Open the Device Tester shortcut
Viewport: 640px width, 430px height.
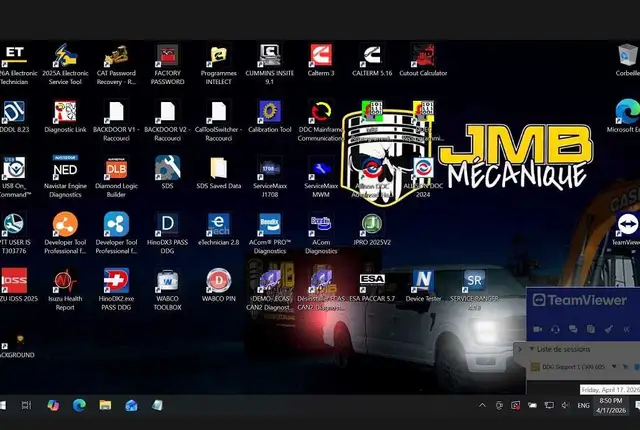[423, 285]
